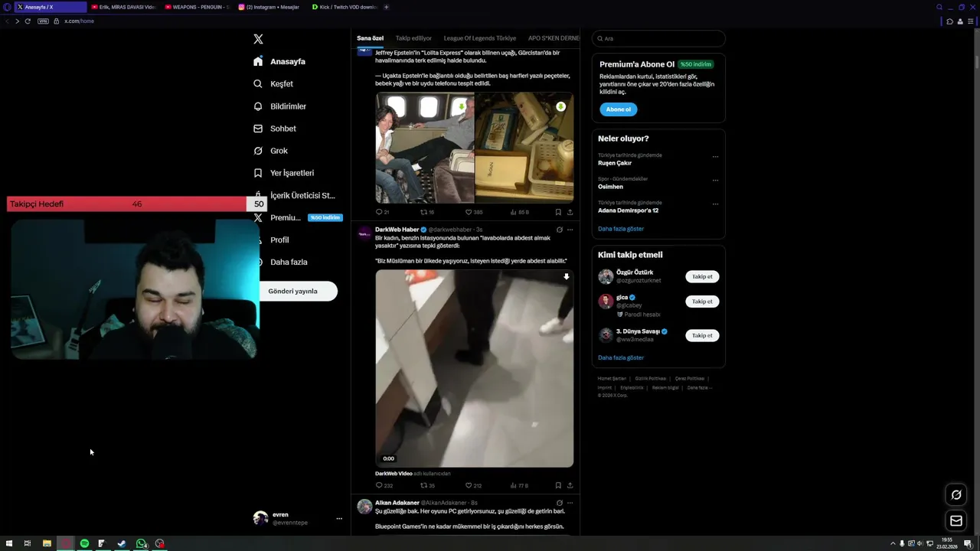
Task: Open three-dot menu on Alkan Adakaner post
Action: [x=570, y=503]
